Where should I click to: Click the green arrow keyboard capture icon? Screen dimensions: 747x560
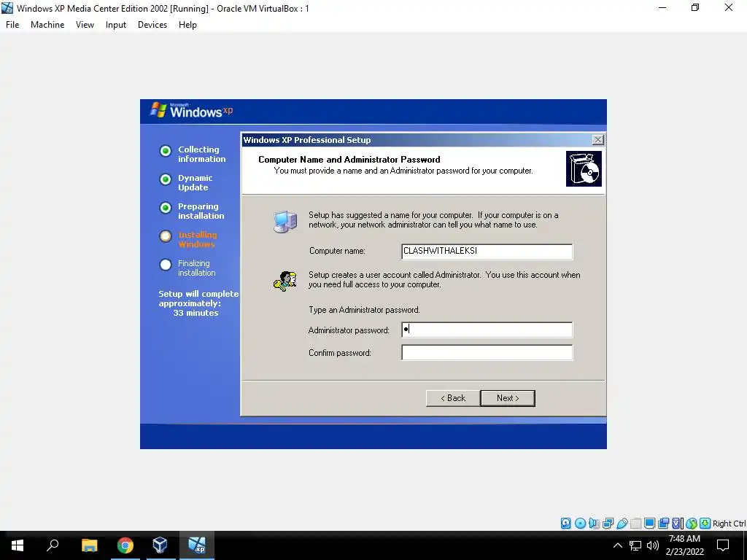click(x=705, y=524)
